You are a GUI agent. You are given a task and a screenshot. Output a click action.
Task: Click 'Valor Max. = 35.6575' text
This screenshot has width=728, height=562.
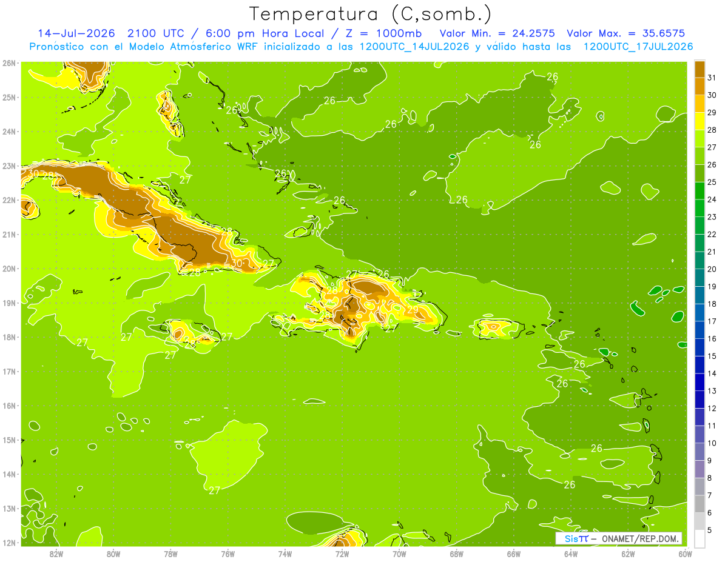click(x=625, y=33)
